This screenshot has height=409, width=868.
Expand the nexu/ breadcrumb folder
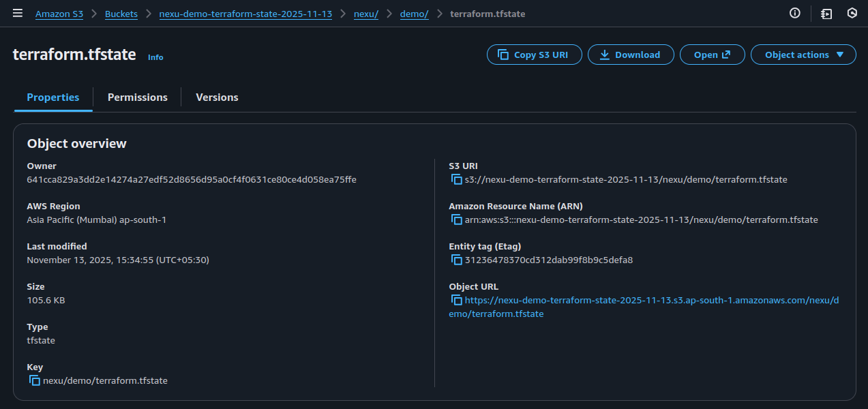pos(365,14)
